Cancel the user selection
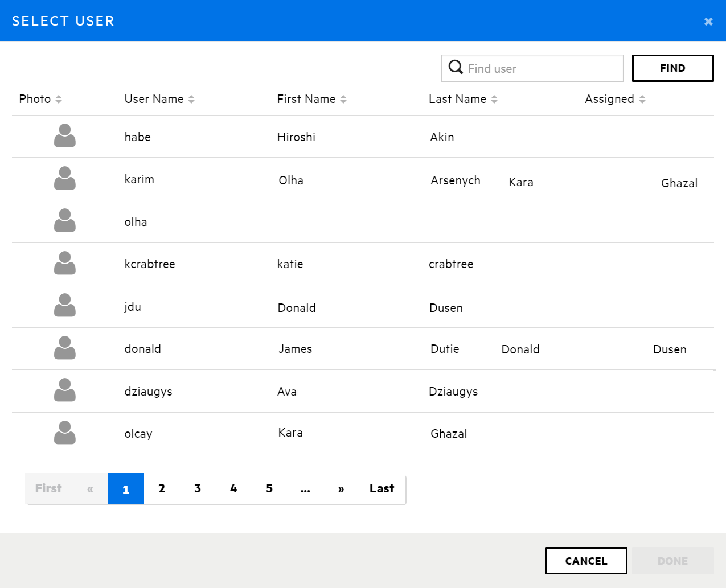Image resolution: width=726 pixels, height=588 pixels. point(586,561)
